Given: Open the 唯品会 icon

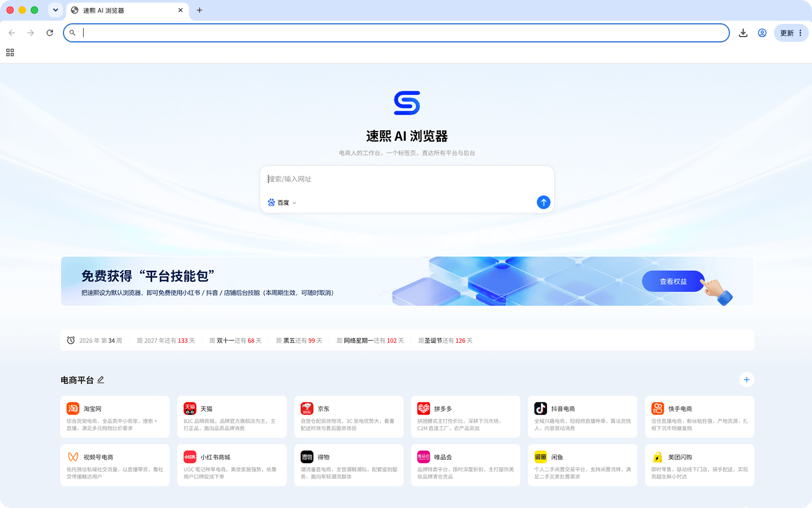Looking at the screenshot, I should pos(424,457).
